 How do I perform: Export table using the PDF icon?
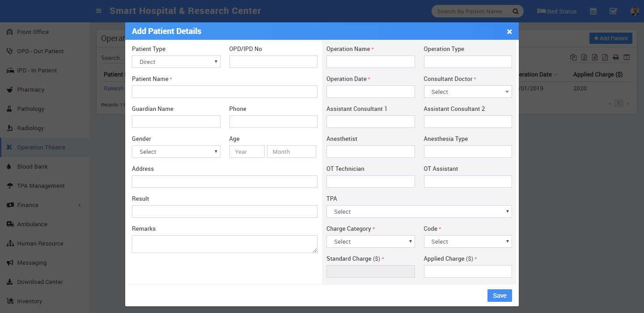point(605,57)
